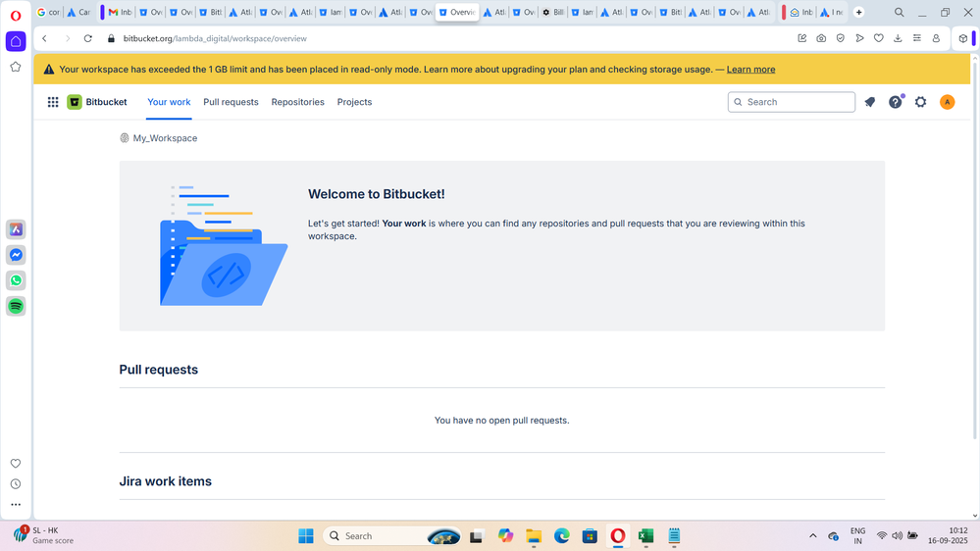This screenshot has width=980, height=551.
Task: Open the Opera menu logo
Action: tap(16, 15)
